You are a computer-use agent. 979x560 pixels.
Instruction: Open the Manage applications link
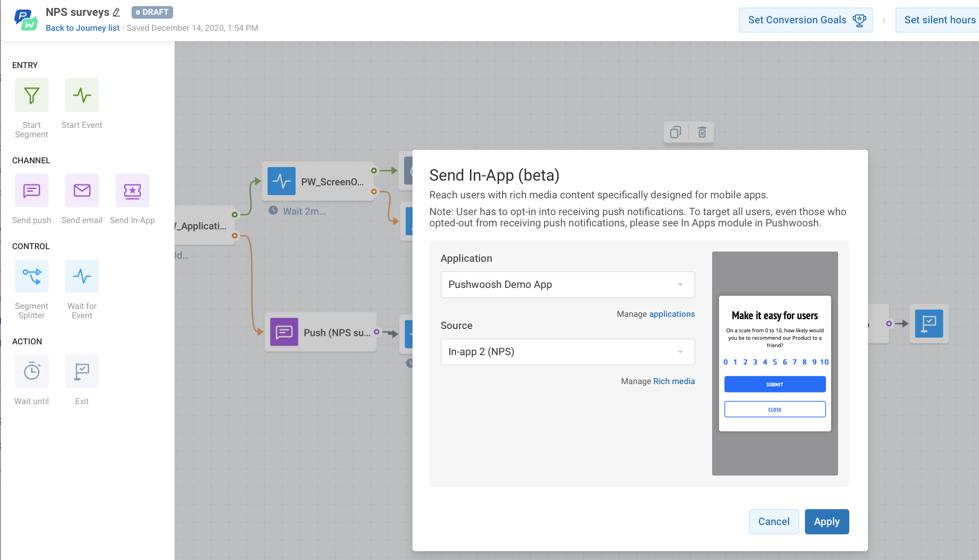click(x=672, y=314)
